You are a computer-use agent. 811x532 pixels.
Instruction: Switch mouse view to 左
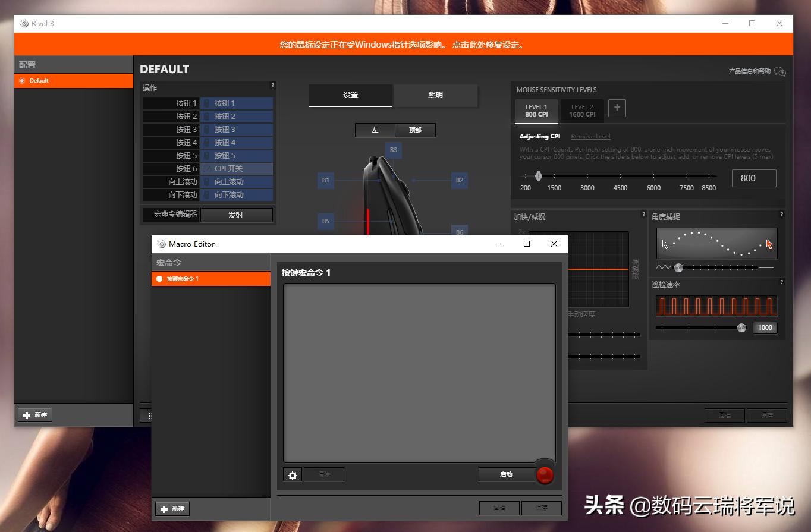coord(375,130)
